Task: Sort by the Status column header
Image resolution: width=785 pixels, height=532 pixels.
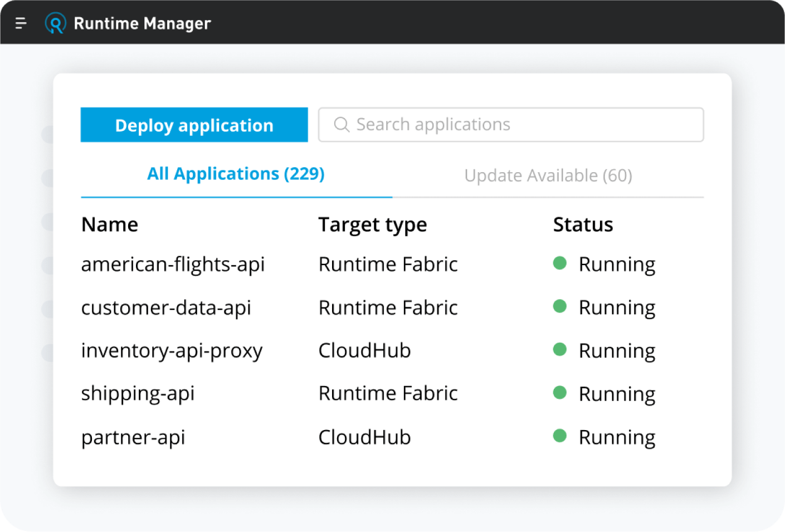Action: [583, 224]
